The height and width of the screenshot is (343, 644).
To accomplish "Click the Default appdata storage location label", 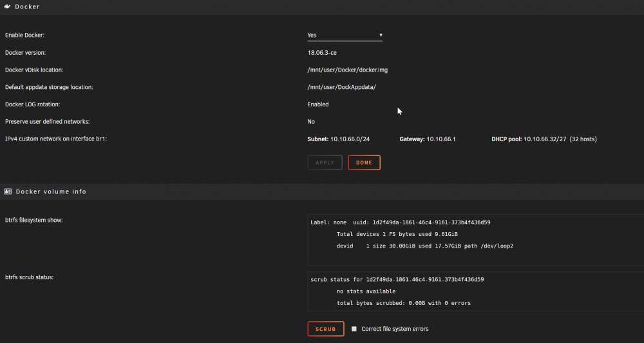I will point(49,87).
